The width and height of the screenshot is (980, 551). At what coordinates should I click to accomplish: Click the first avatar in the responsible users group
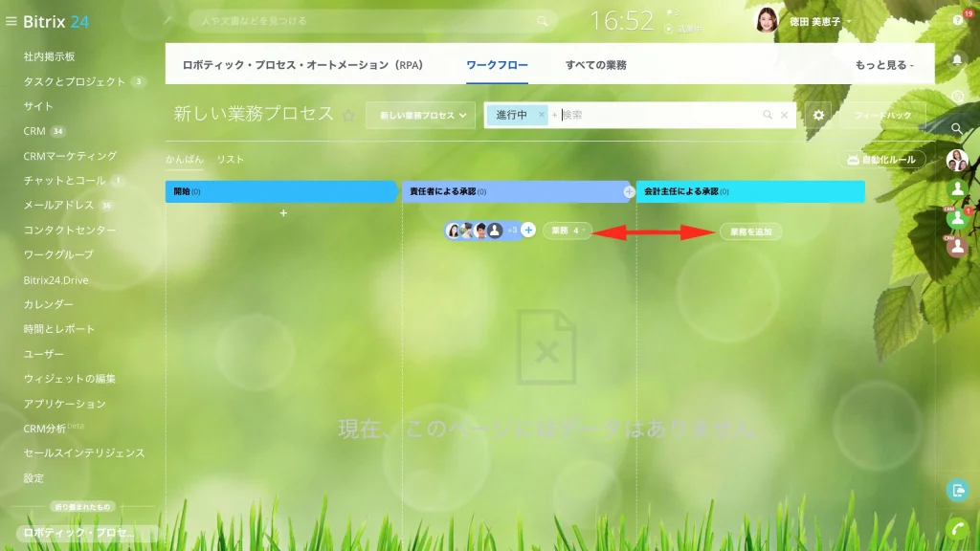453,231
